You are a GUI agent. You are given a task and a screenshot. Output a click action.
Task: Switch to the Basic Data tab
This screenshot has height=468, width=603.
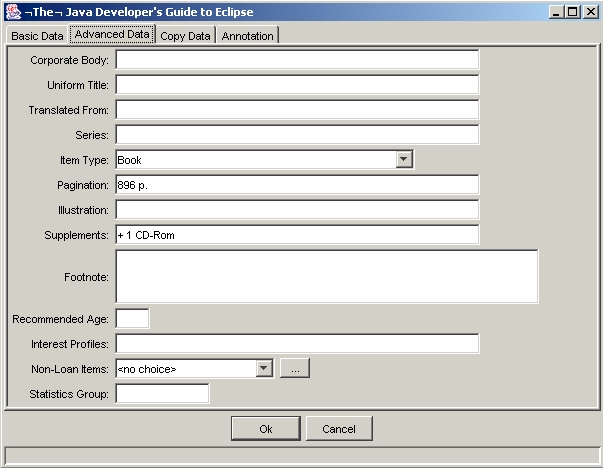pos(37,36)
